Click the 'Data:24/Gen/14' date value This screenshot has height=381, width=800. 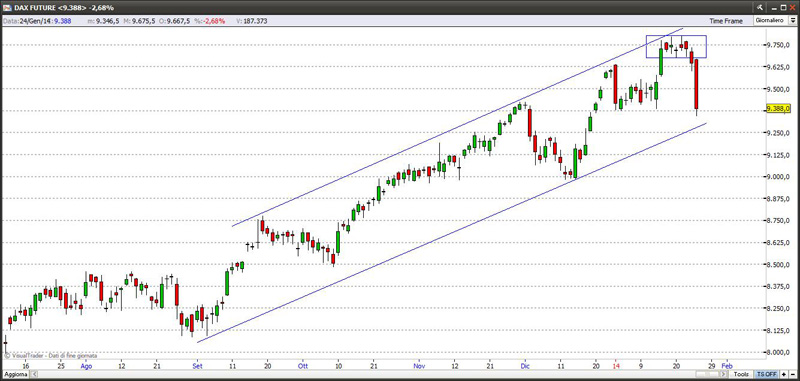[28, 21]
